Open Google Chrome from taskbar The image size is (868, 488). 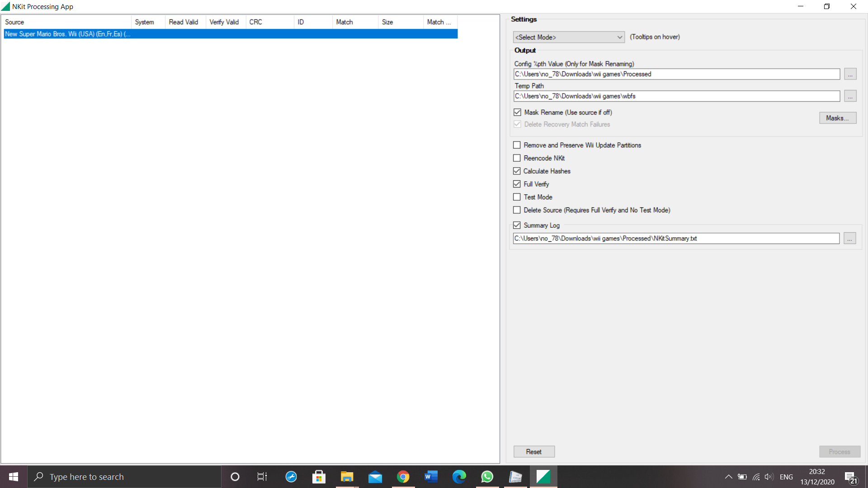tap(403, 477)
